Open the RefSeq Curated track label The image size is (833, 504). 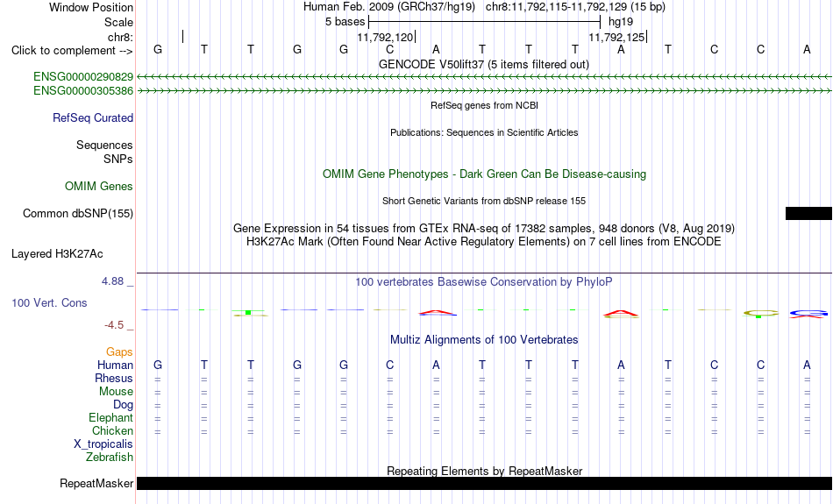tap(92, 118)
